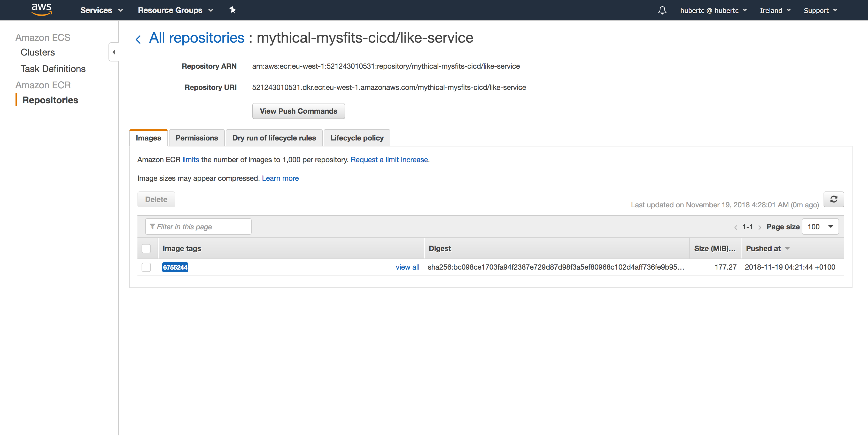Image resolution: width=868 pixels, height=439 pixels.
Task: Click the View Push Commands button
Action: click(x=299, y=111)
